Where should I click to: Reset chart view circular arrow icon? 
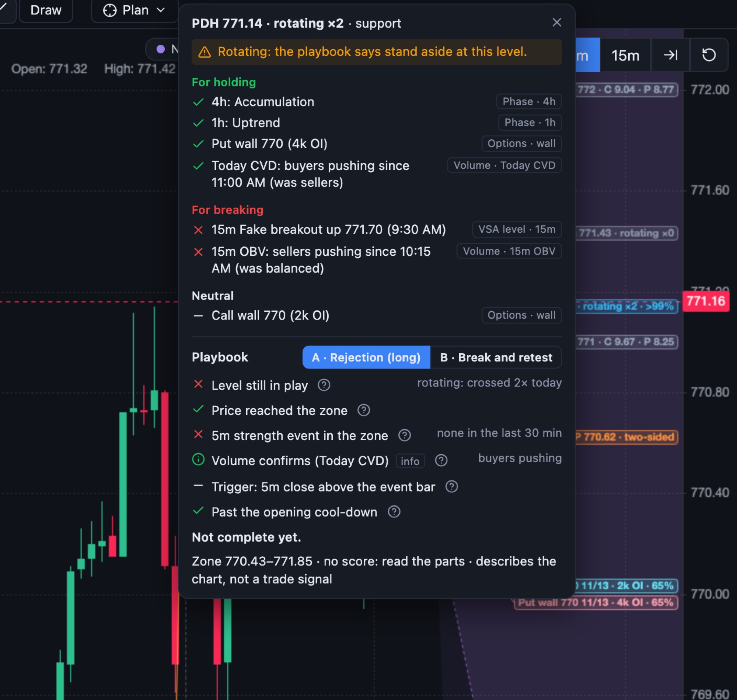click(709, 55)
